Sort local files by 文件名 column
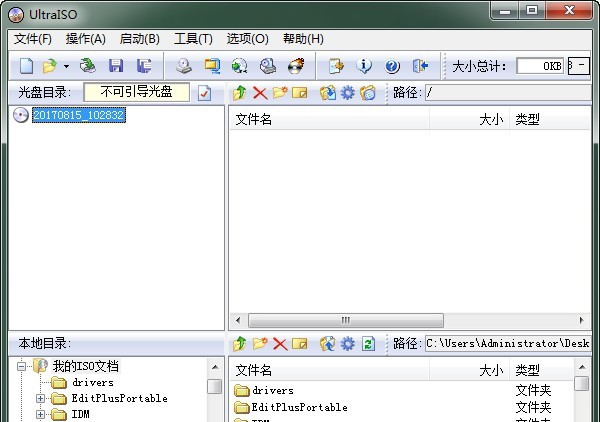 pyautogui.click(x=329, y=370)
